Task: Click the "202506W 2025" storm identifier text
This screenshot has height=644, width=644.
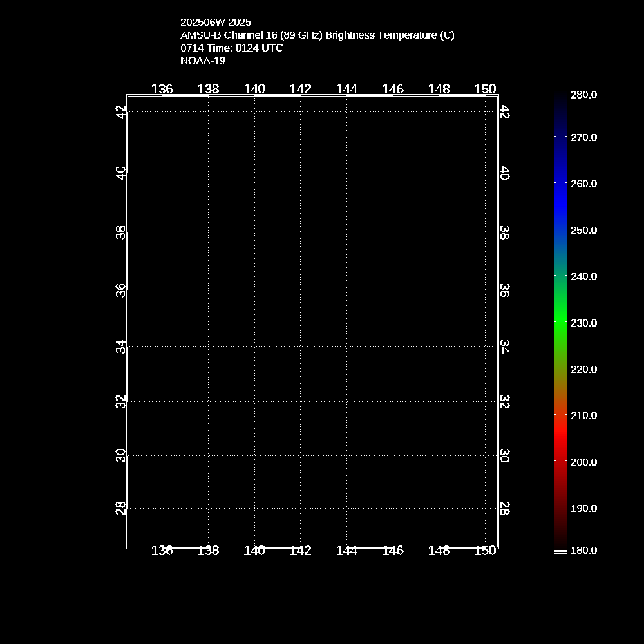Action: 216,22
